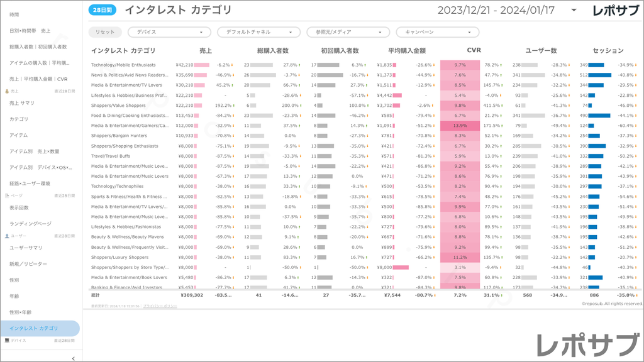Click the 売上 section money bag icon
Screen dimensions: 644x362
click(7, 91)
